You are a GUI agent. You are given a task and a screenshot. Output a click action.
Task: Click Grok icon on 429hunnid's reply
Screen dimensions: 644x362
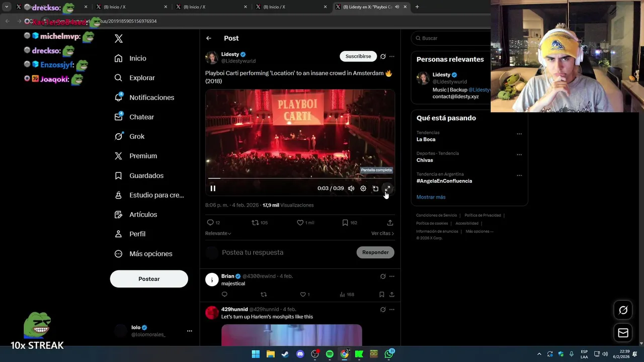(x=383, y=310)
